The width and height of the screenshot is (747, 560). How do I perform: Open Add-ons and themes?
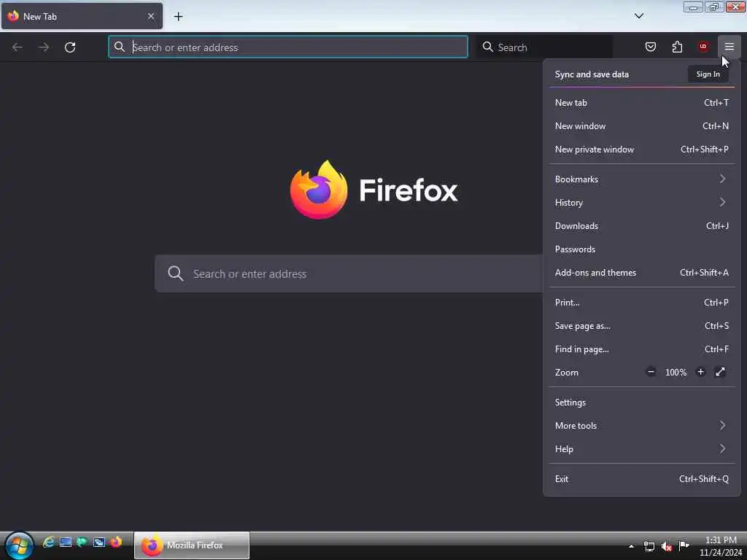[642, 273]
